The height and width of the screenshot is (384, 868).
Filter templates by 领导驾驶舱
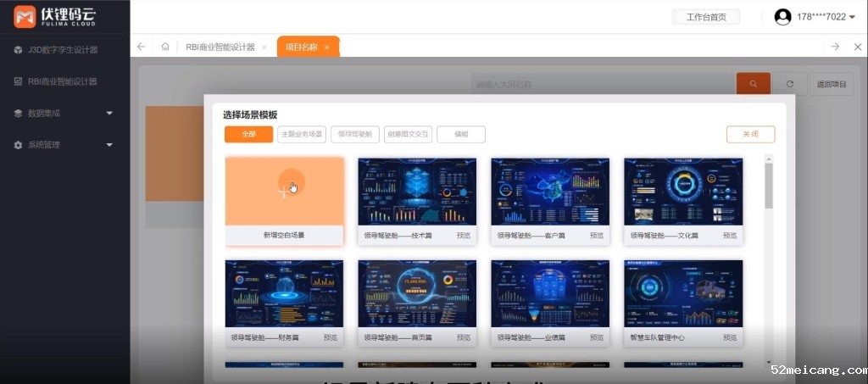coord(354,134)
